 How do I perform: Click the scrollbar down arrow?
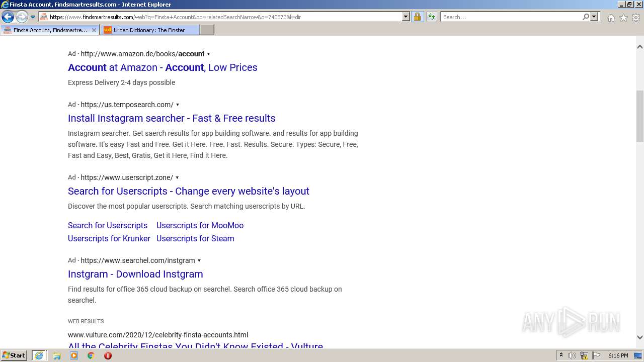(x=640, y=337)
